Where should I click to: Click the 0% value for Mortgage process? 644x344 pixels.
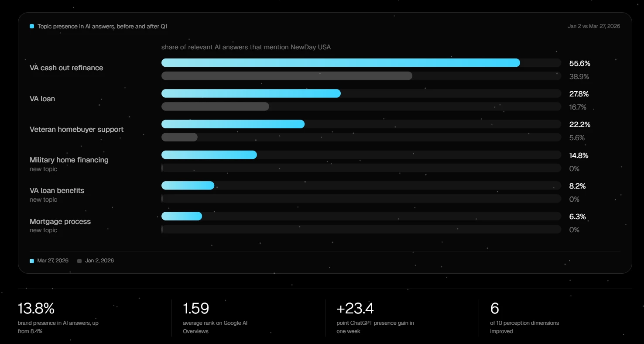[575, 230]
